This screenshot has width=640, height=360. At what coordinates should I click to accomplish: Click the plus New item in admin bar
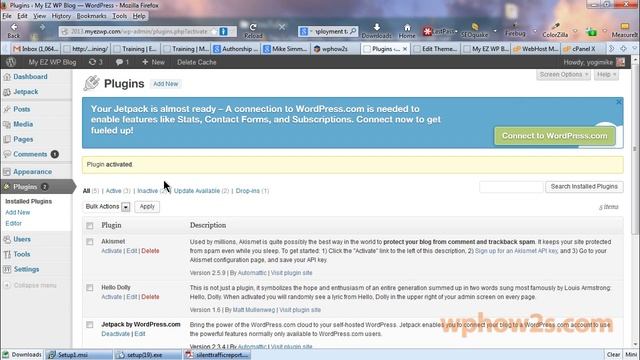click(153, 62)
